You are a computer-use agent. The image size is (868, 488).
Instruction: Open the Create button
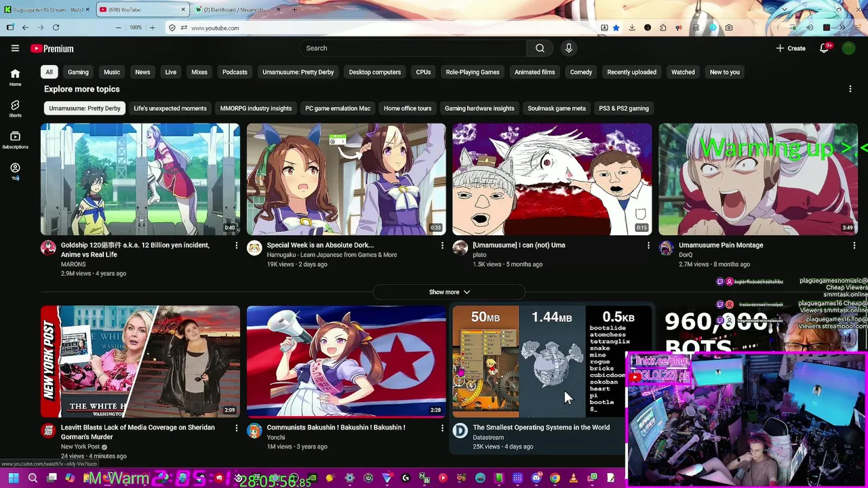[791, 48]
